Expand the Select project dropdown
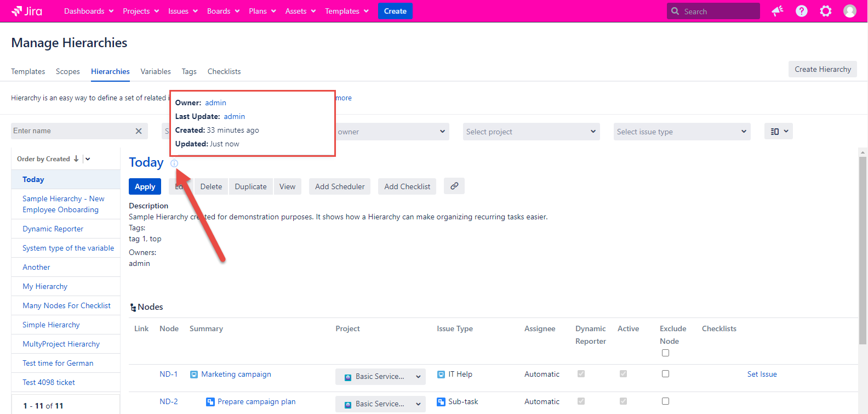The width and height of the screenshot is (868, 414). [x=530, y=132]
